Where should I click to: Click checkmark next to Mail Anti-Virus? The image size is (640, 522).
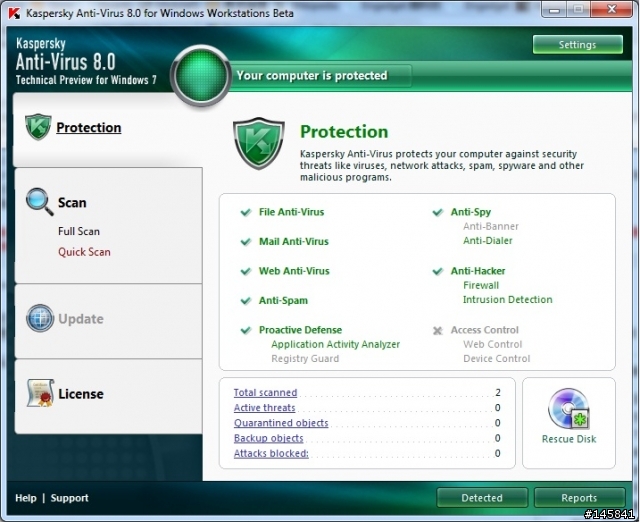[x=246, y=242]
